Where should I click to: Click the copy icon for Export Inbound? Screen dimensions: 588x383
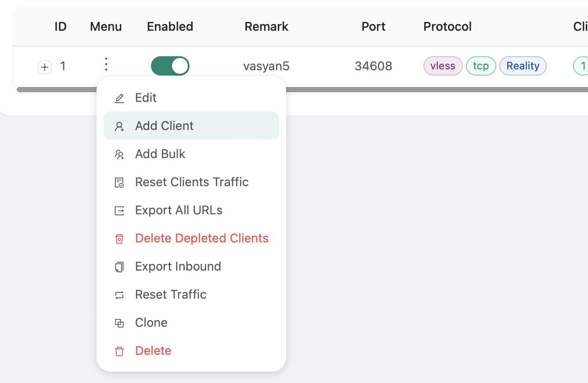pos(119,267)
